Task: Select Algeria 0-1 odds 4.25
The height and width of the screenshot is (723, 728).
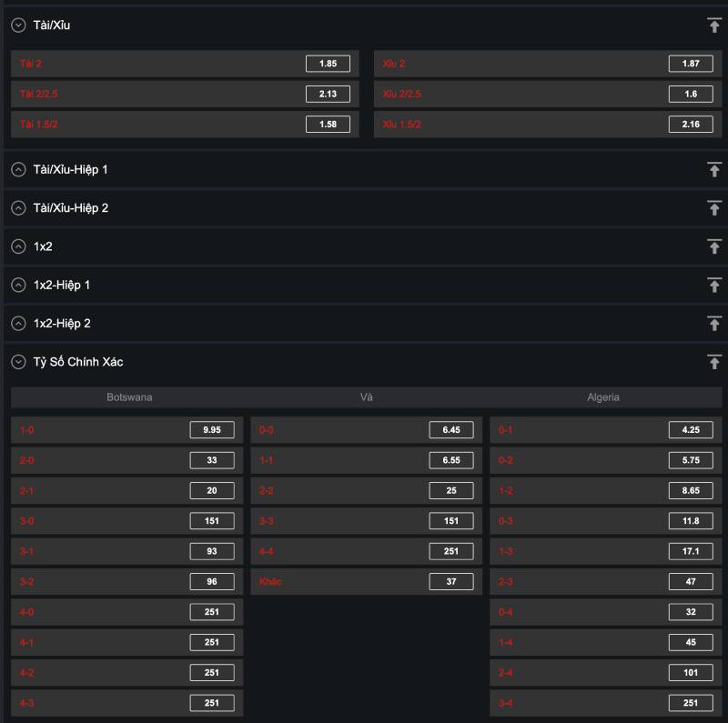Action: point(691,430)
